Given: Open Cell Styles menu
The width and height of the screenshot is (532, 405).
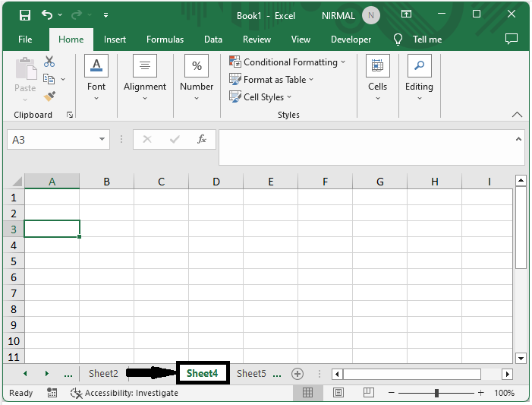Looking at the screenshot, I should coord(260,97).
